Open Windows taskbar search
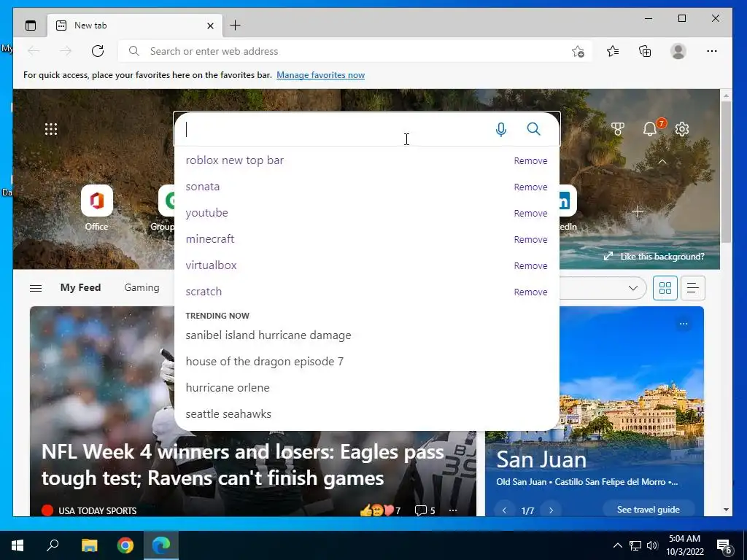Image resolution: width=747 pixels, height=560 pixels. coord(53,545)
